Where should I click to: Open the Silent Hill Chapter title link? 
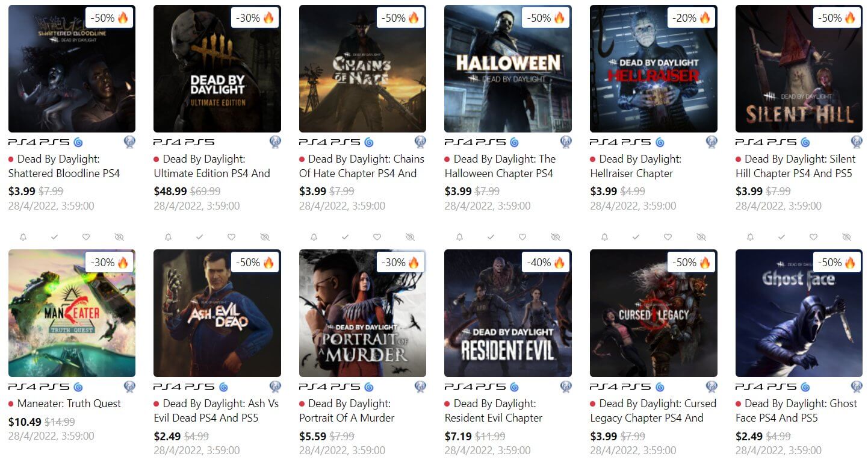[x=795, y=166]
